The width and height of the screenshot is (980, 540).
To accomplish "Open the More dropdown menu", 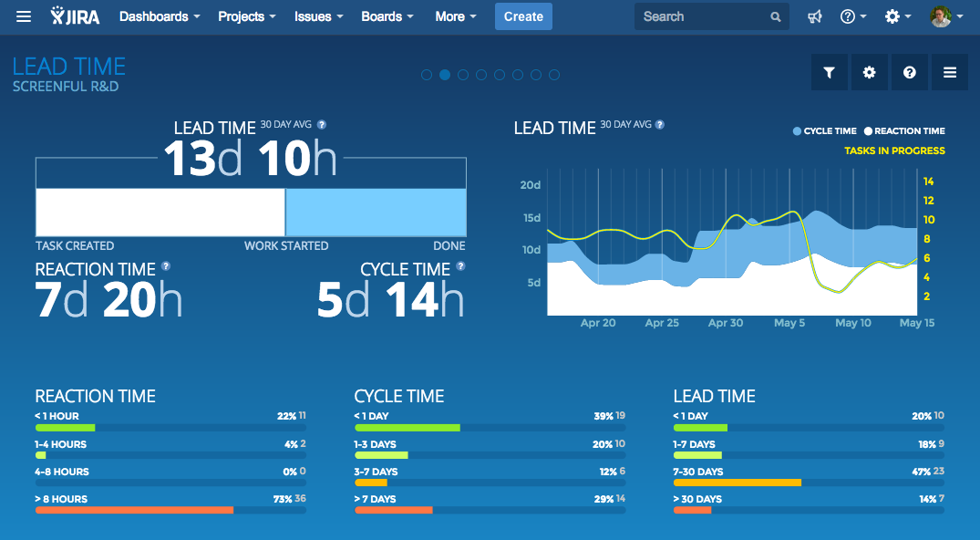I will pyautogui.click(x=456, y=17).
